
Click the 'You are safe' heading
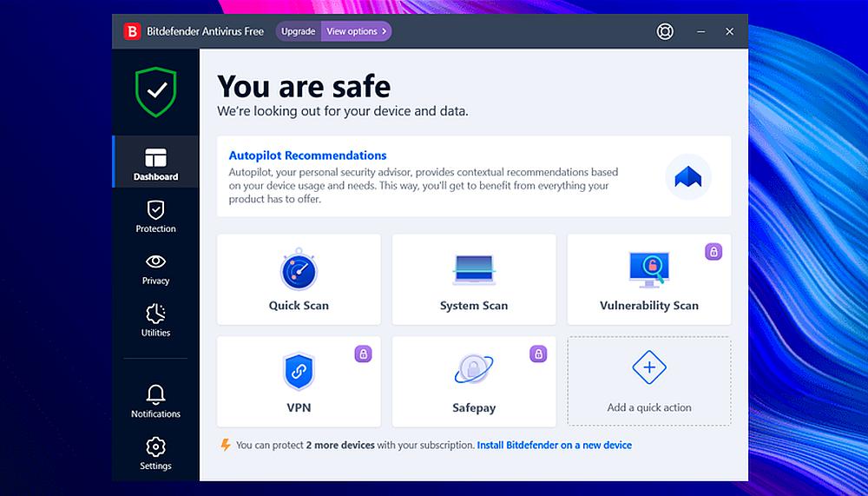304,87
